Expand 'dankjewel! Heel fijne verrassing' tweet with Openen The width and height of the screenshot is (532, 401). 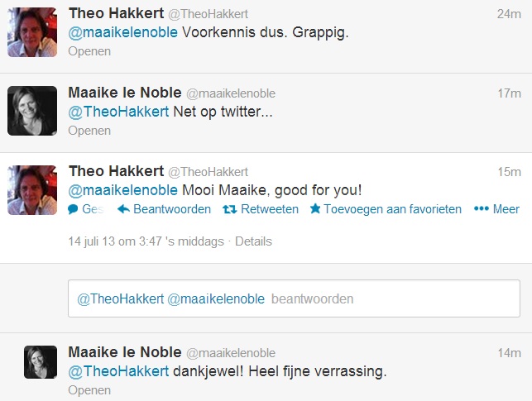tap(89, 390)
